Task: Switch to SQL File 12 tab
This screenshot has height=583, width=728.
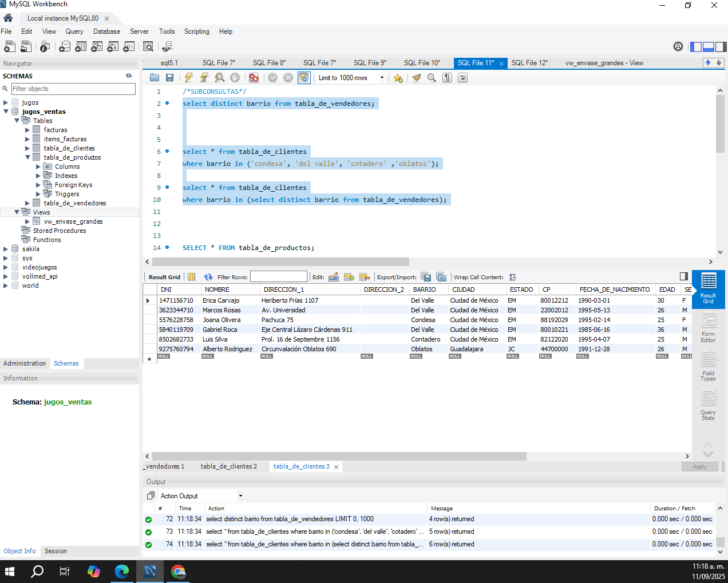Action: (x=529, y=63)
